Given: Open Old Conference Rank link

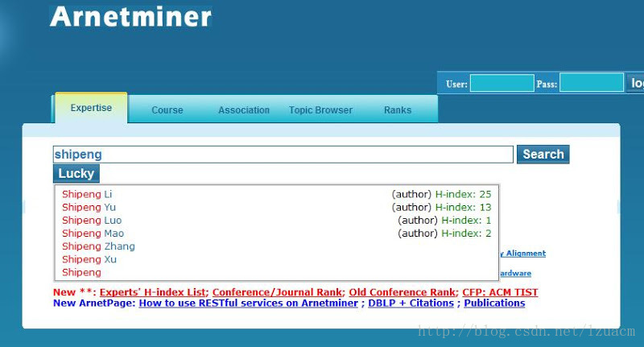Looking at the screenshot, I should [402, 292].
